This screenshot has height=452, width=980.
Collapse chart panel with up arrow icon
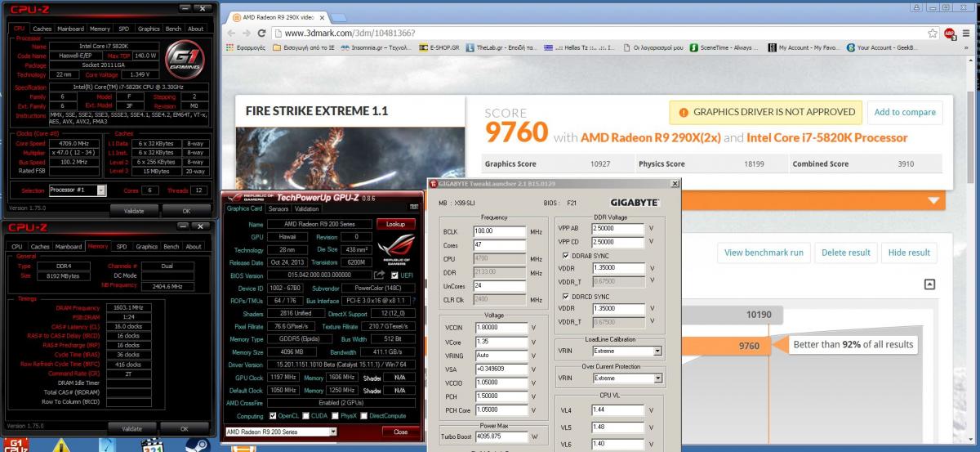(929, 284)
